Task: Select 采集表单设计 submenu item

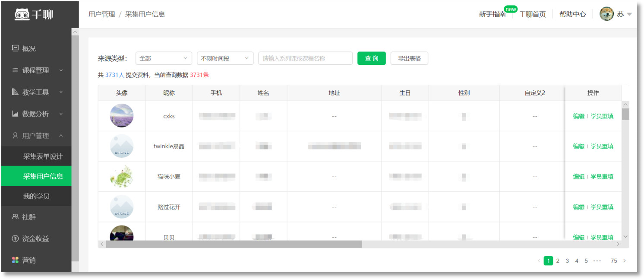Action: pos(43,156)
